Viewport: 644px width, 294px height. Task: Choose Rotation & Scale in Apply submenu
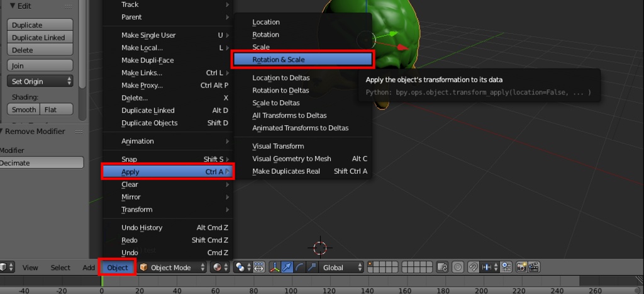click(303, 60)
